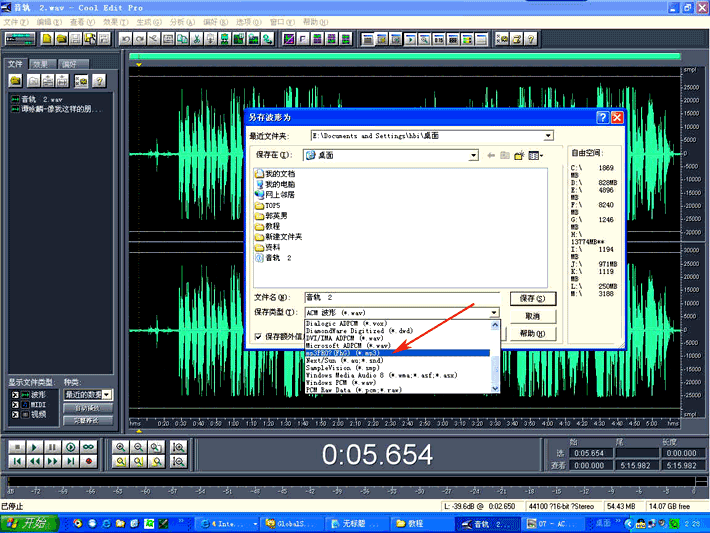Expand the 保存在 location dropdown

(x=475, y=155)
